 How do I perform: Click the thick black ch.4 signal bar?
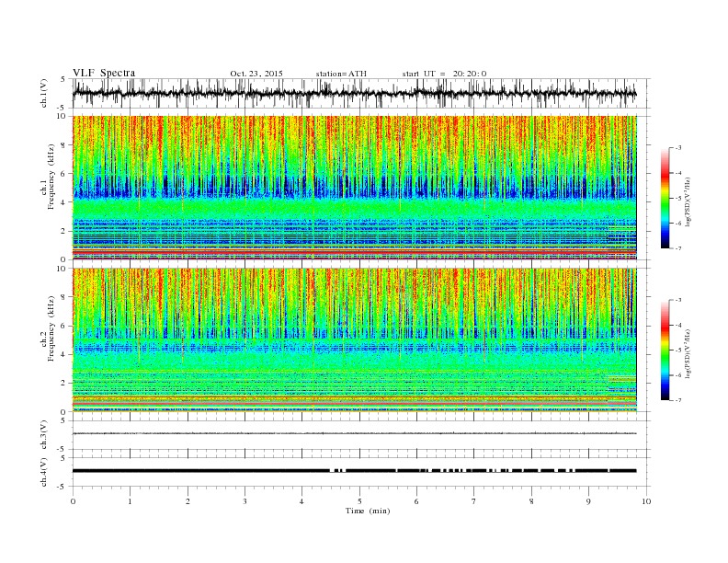[x=354, y=471]
